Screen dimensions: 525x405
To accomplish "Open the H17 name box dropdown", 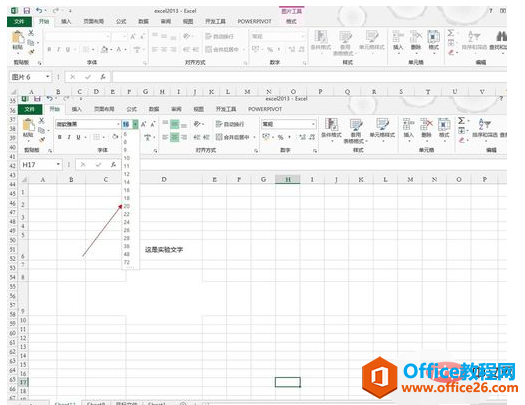I will [58, 164].
